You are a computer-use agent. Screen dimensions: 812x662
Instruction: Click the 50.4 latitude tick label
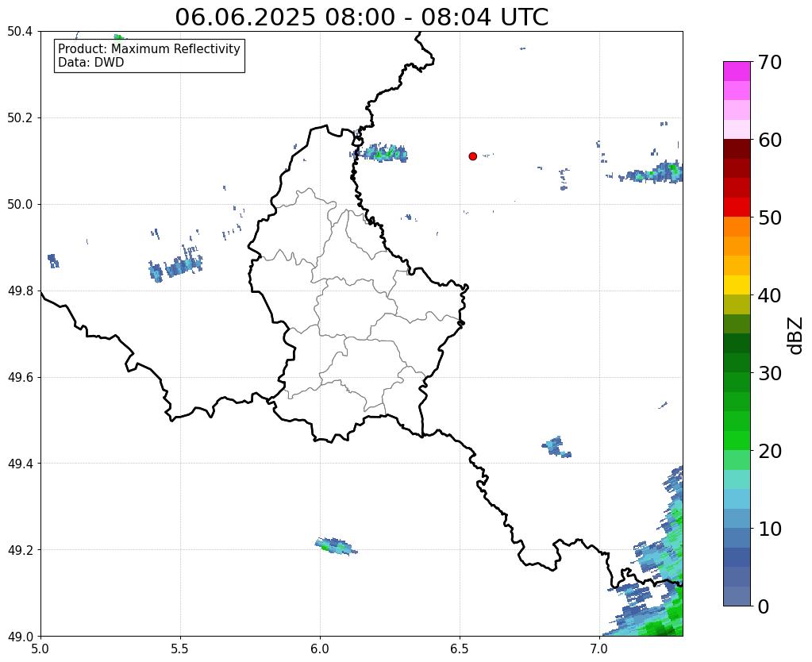coord(20,32)
